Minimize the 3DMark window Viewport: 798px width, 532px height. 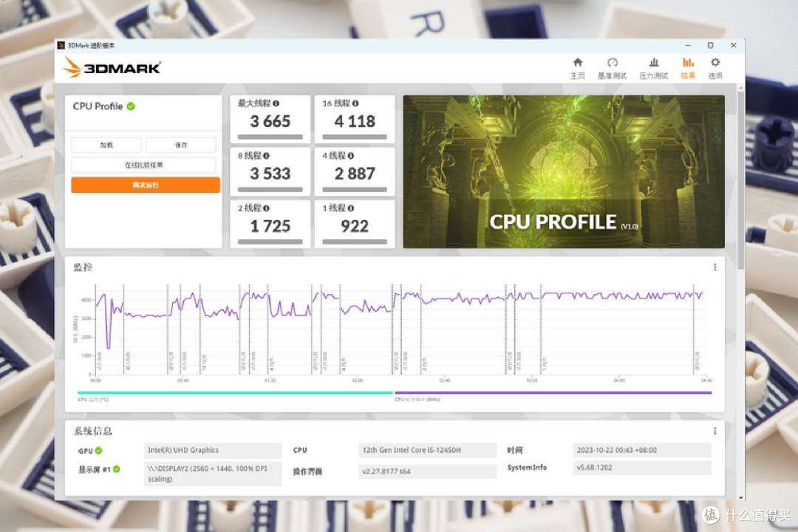tap(688, 45)
